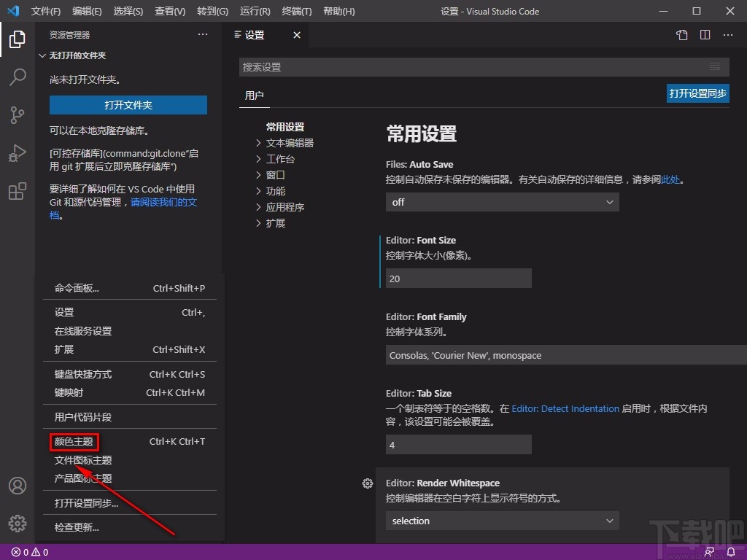The image size is (747, 560).
Task: Click the errors and warnings status bar indicator
Action: (30, 553)
